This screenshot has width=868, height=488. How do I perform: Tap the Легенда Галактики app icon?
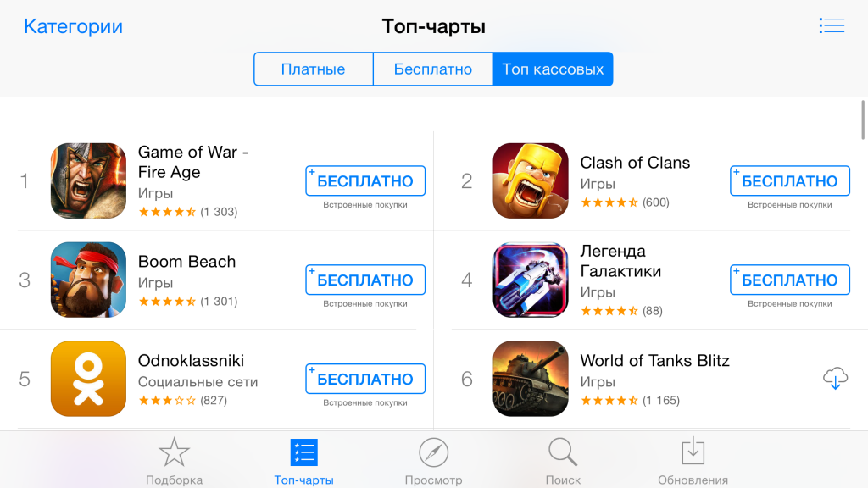click(x=531, y=280)
